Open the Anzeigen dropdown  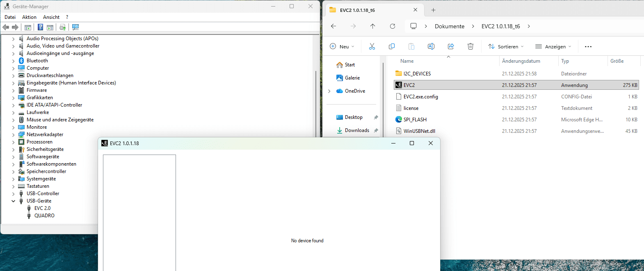pos(553,46)
